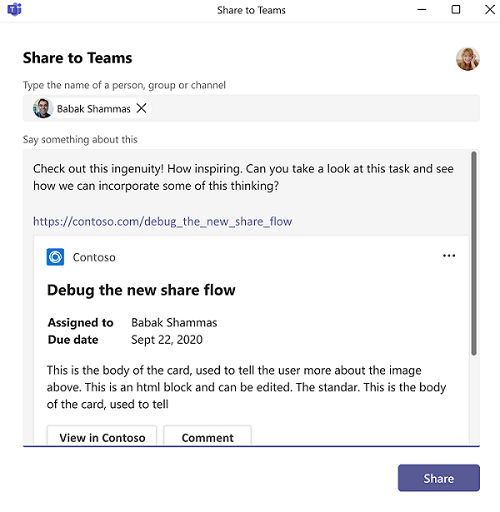The image size is (500, 512).
Task: Minimize the Share to Teams window
Action: coord(422,9)
